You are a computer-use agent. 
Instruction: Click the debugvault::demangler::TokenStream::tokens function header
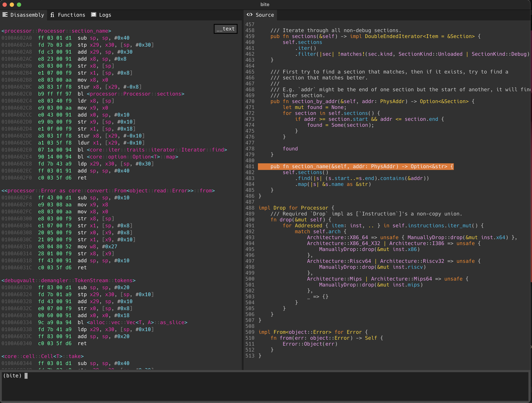pos(69,280)
